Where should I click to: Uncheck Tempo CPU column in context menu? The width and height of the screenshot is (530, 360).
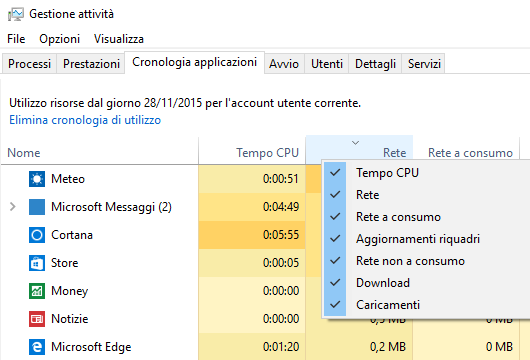pos(427,173)
